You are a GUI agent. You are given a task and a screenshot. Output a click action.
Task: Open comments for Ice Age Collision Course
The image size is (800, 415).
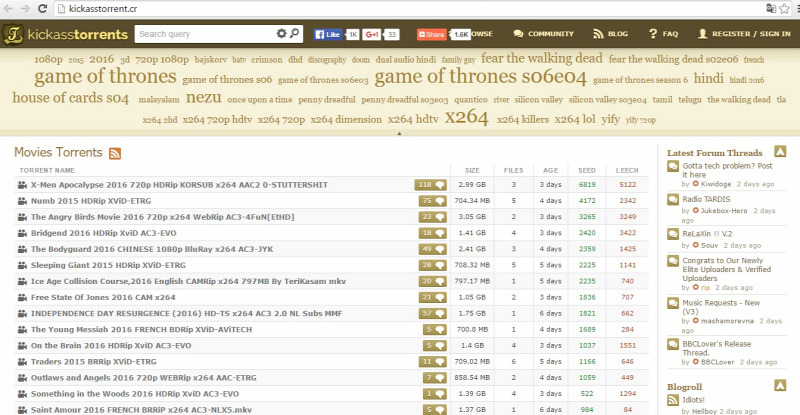pos(433,281)
